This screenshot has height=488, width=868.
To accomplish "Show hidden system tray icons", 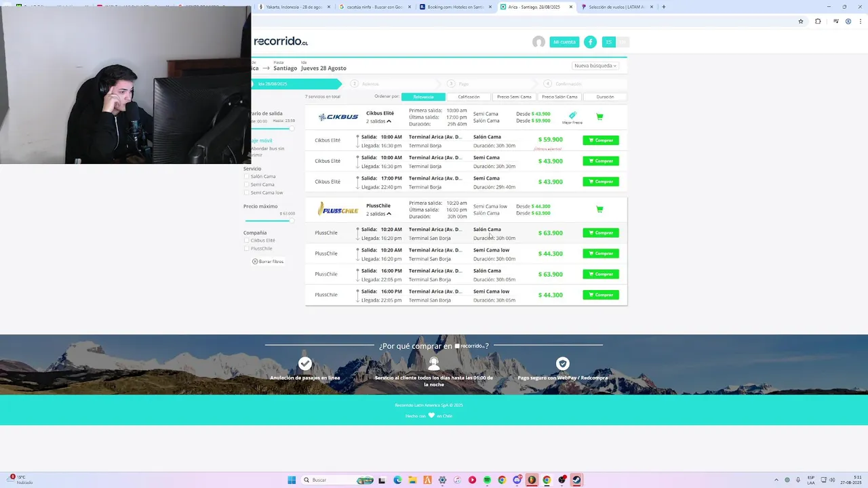I will coord(776,480).
